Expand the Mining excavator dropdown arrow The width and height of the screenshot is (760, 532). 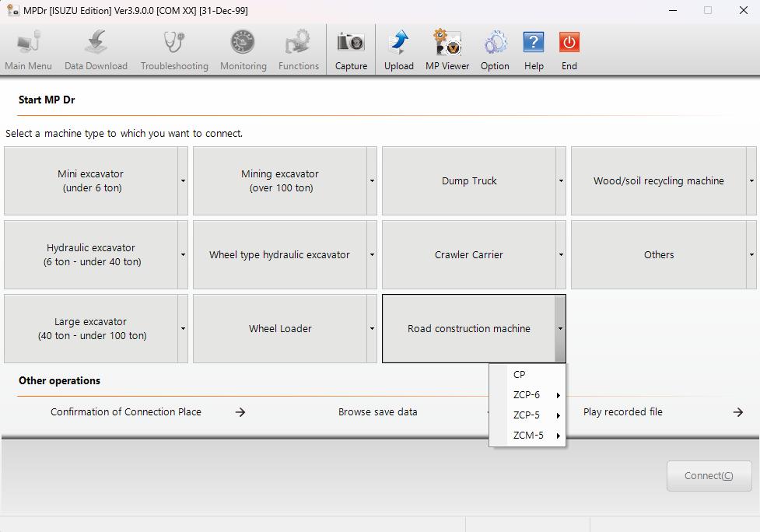[x=372, y=180]
